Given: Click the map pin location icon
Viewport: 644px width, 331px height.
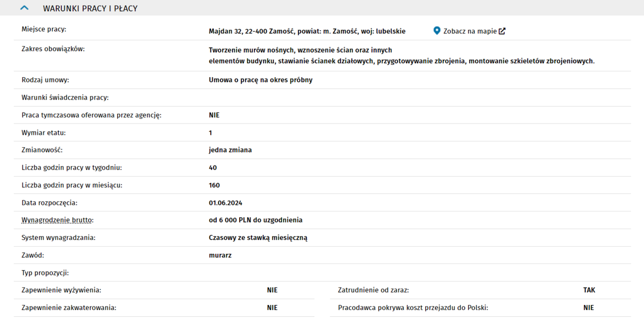Looking at the screenshot, I should [x=436, y=31].
